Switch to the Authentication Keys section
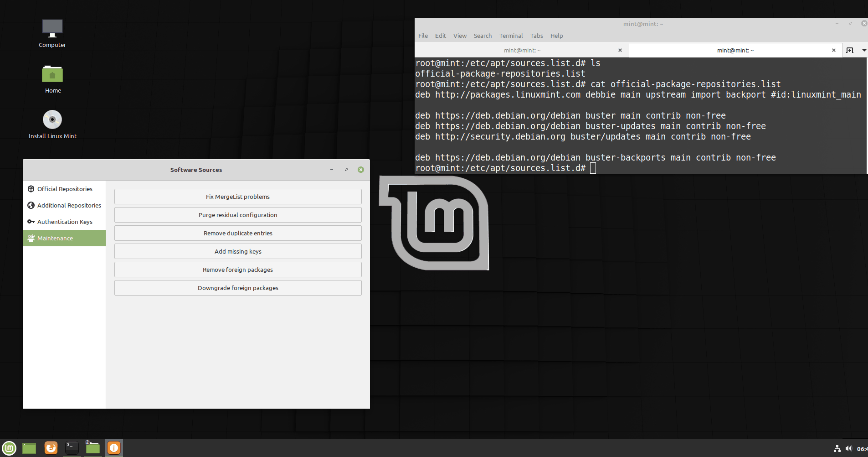 64,222
